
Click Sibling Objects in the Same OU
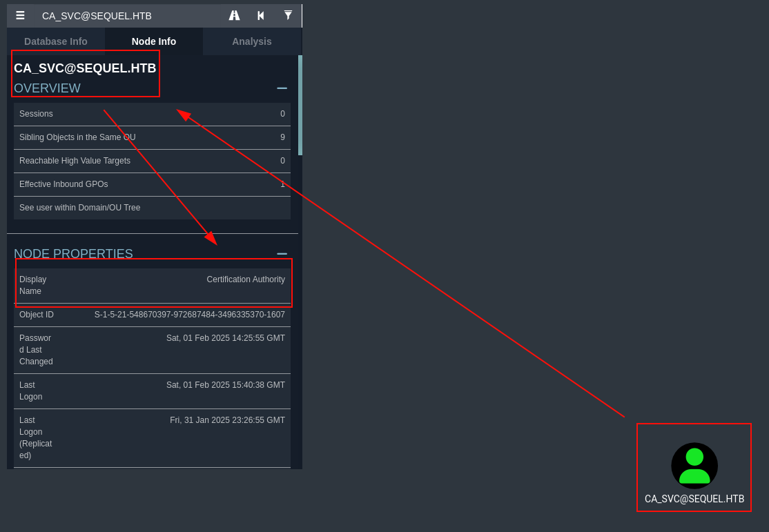[152, 137]
